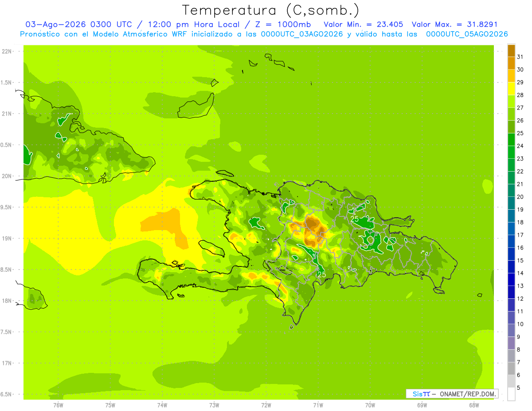The height and width of the screenshot is (411, 532).
Task: Pick the legend swatch between 30 and 31
Action: pyautogui.click(x=511, y=63)
